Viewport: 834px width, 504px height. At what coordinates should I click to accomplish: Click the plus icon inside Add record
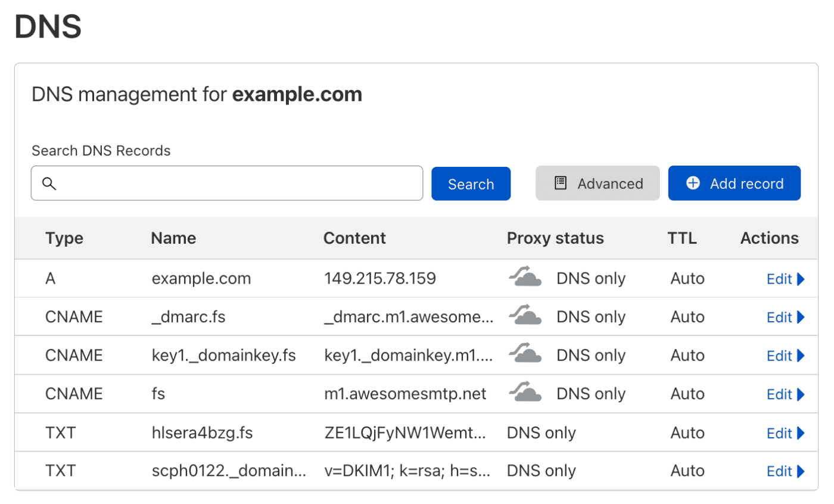(x=693, y=183)
